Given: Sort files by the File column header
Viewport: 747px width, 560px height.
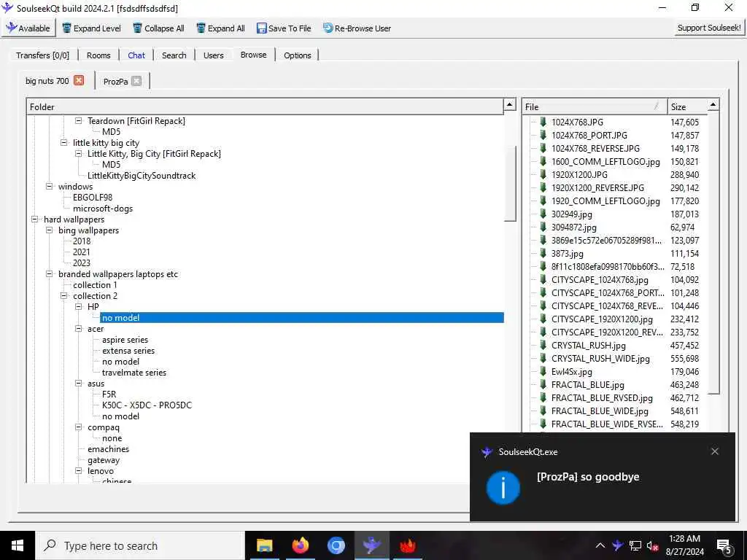Looking at the screenshot, I should click(x=594, y=106).
